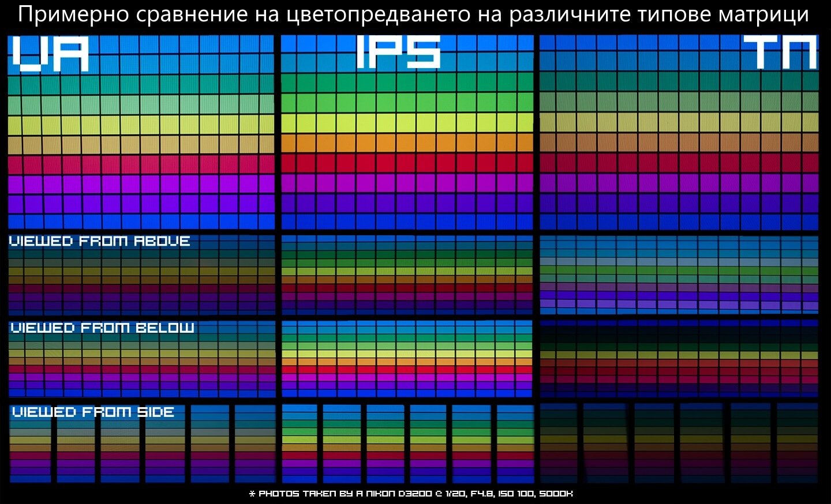The height and width of the screenshot is (504, 831).
Task: Select VA grid viewed from below
Action: pyautogui.click(x=141, y=359)
